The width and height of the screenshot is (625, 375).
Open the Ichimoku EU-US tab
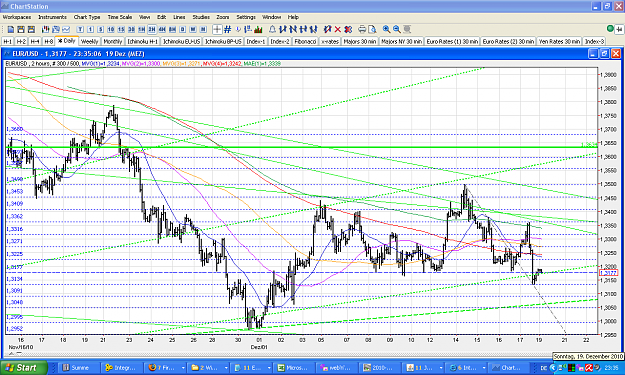pos(181,41)
